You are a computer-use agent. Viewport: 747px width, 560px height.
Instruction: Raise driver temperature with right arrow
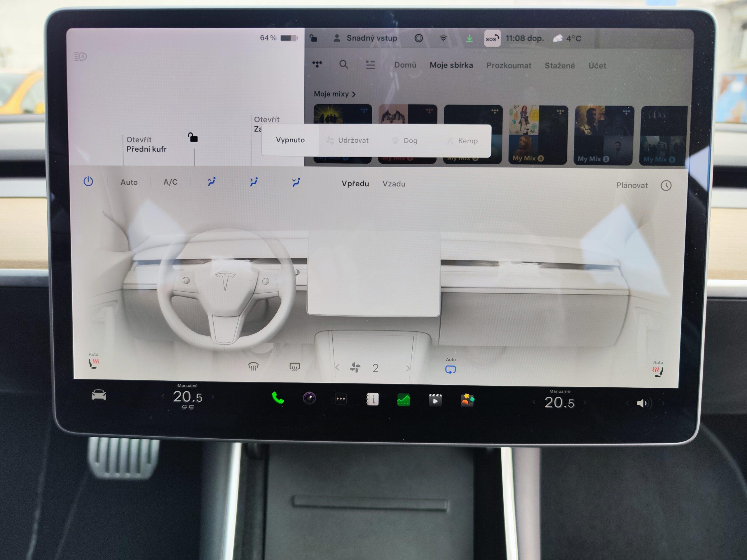point(213,397)
